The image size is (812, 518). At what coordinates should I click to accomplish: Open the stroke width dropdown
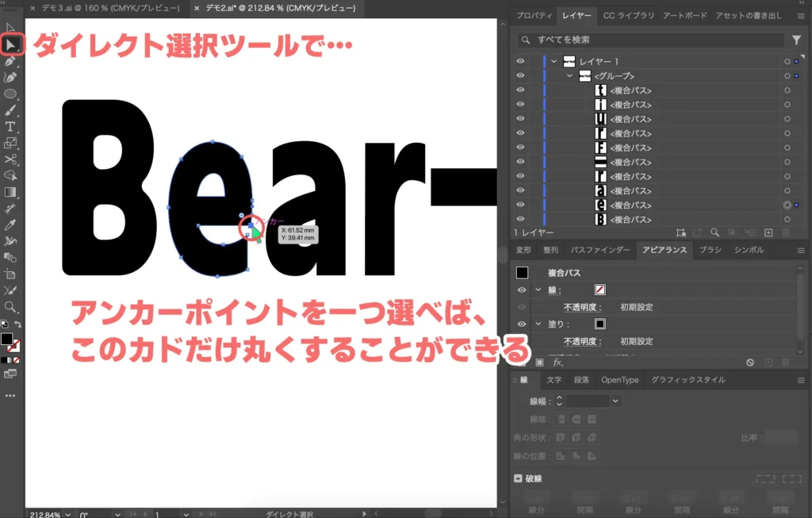[615, 401]
